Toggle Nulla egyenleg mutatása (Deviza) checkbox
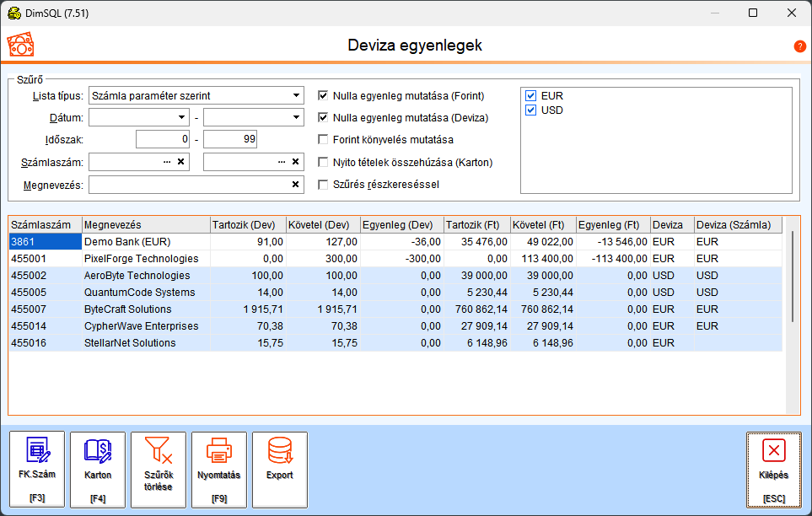This screenshot has height=516, width=812. point(323,117)
